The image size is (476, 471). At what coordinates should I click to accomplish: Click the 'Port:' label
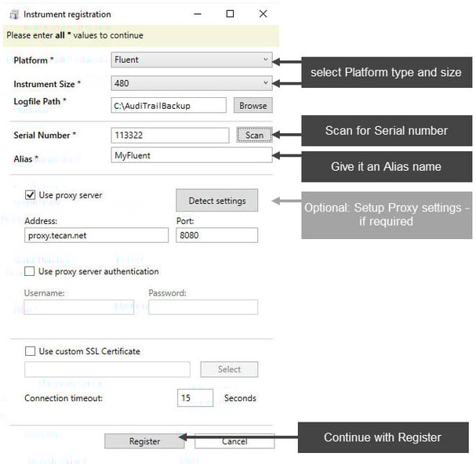(x=185, y=221)
